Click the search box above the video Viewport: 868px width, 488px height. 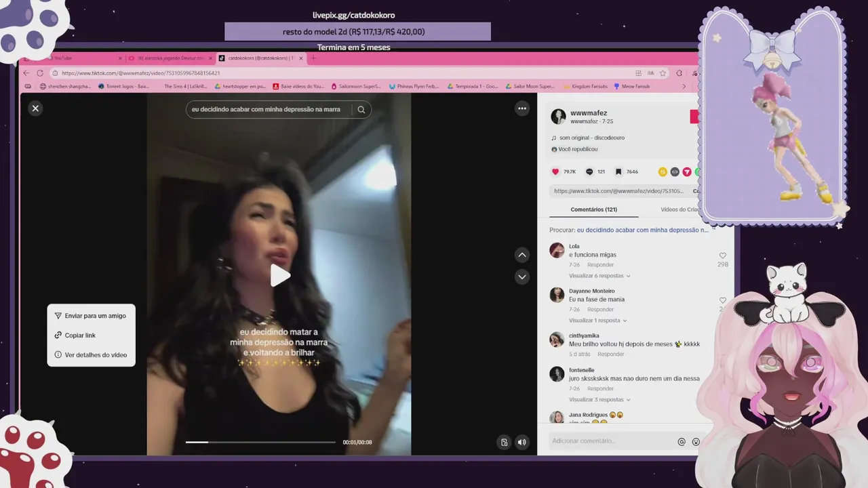[x=269, y=109]
